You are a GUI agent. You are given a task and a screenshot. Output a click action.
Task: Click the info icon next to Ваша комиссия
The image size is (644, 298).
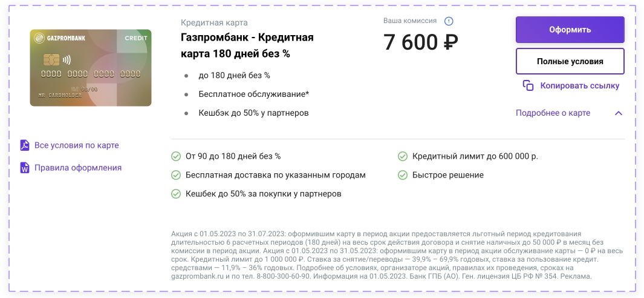[449, 21]
